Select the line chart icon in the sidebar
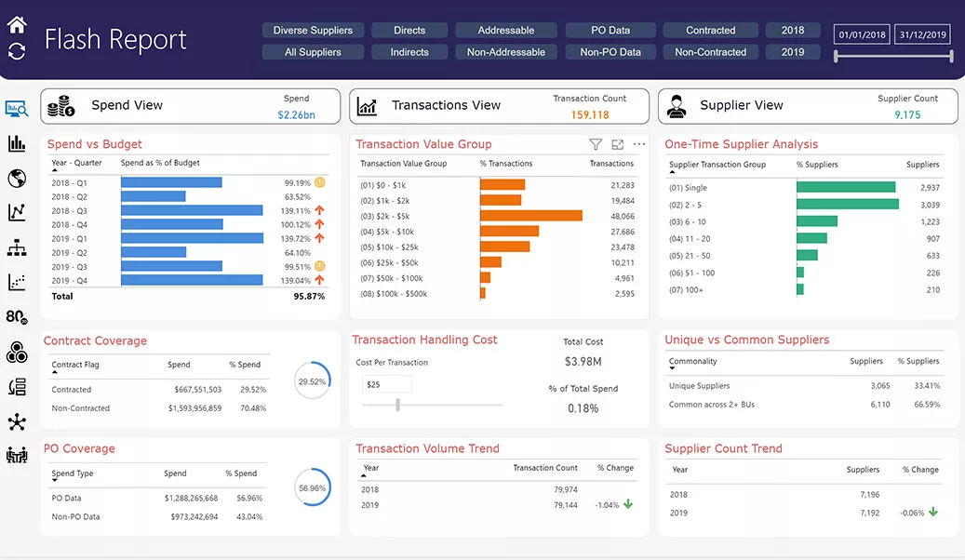 coord(17,212)
